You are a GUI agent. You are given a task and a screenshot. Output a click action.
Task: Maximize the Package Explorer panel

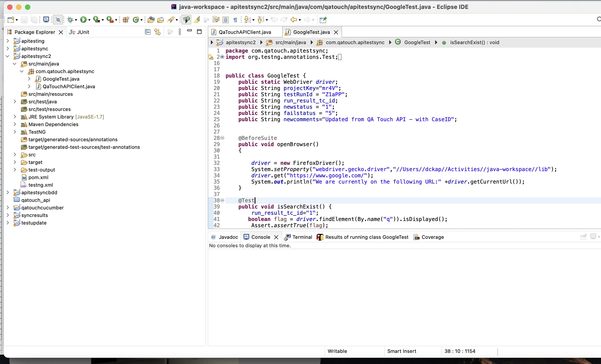[199, 32]
